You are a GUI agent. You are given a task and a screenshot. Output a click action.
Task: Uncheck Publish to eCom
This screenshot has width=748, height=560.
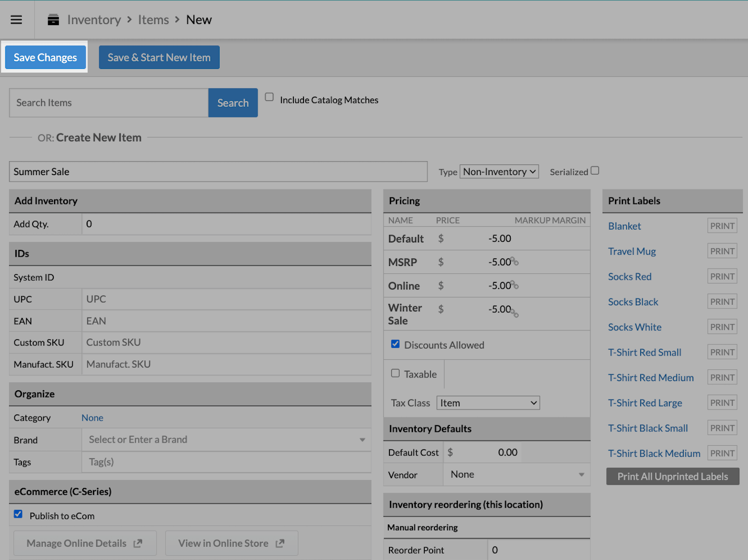(x=18, y=514)
